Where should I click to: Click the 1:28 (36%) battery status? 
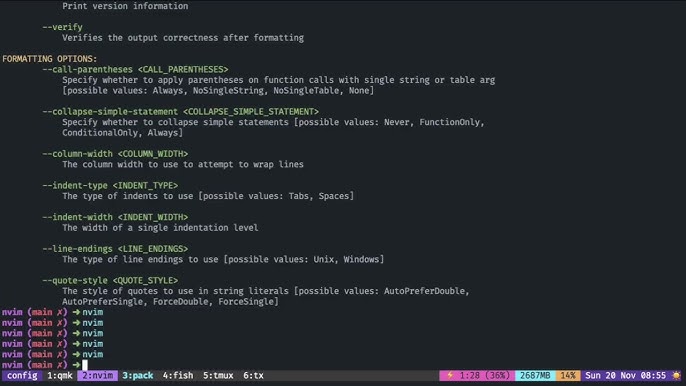pyautogui.click(x=484, y=375)
